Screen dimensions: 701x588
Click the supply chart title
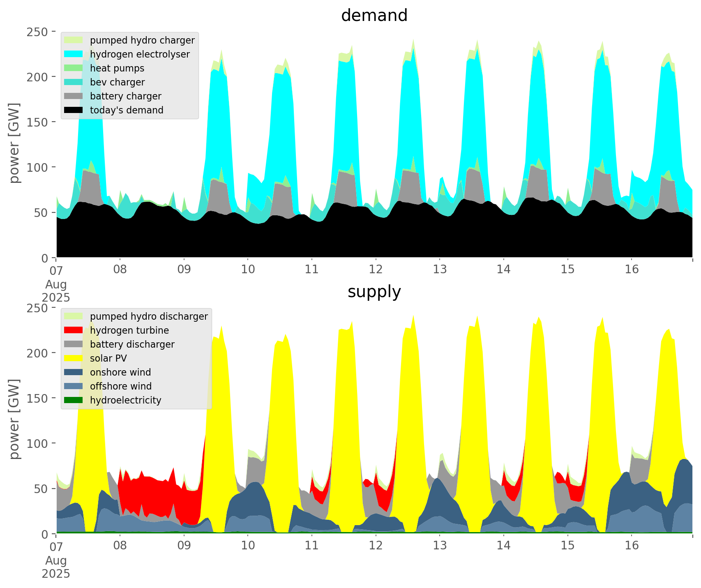[x=374, y=292]
